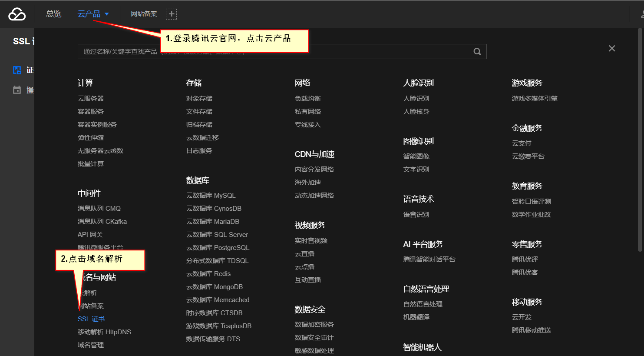Click the product search magnifier icon
644x356 pixels.
coord(477,51)
